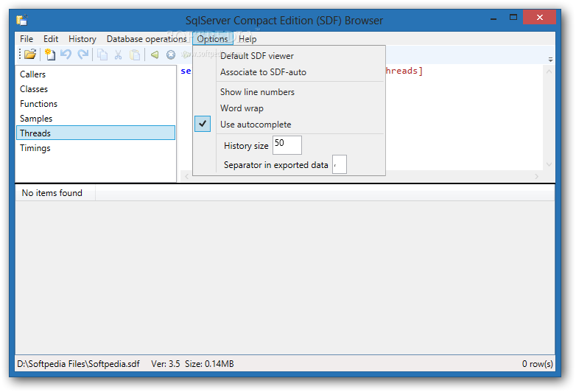Click the Undo arrow icon
The width and height of the screenshot is (576, 392).
pyautogui.click(x=66, y=55)
